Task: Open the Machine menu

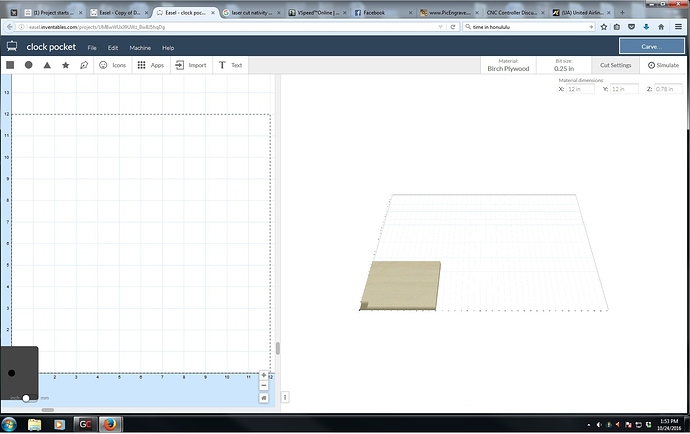Action: (140, 47)
